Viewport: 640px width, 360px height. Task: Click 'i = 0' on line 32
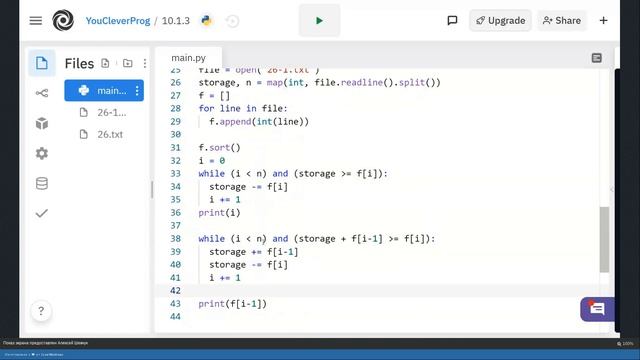[x=211, y=160]
